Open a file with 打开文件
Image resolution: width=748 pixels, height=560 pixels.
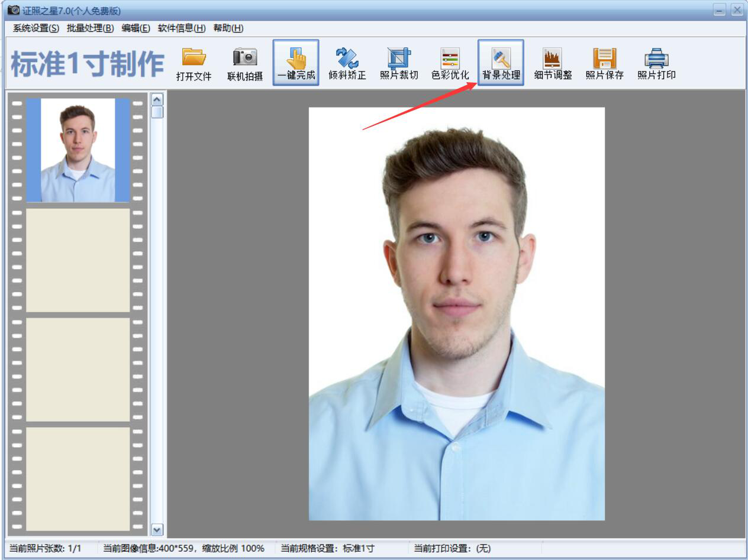point(194,63)
